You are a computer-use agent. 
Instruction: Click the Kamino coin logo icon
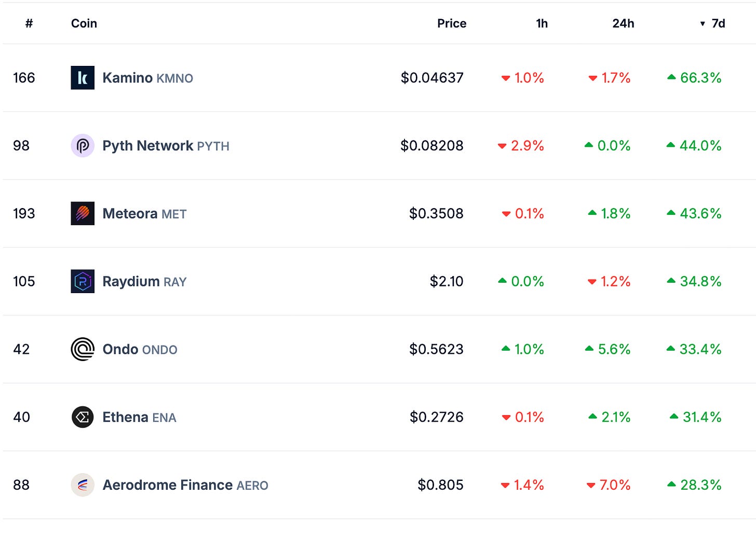point(83,78)
